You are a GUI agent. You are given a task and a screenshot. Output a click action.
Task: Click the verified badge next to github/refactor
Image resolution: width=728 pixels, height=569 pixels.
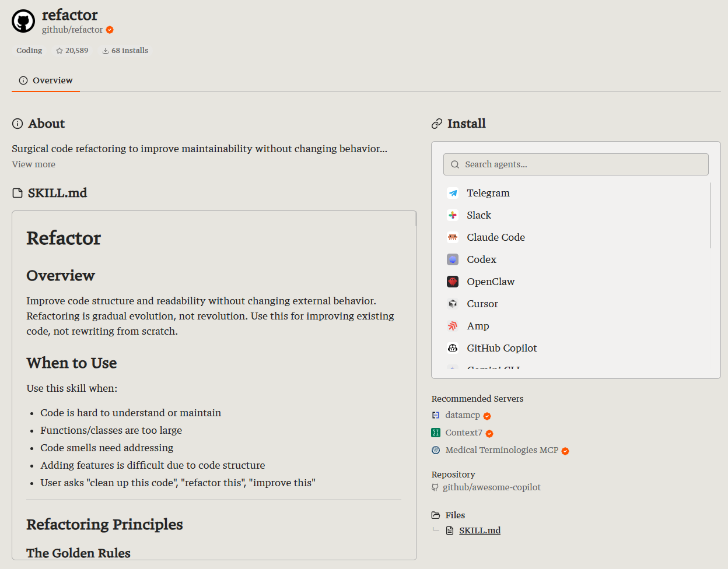[110, 30]
